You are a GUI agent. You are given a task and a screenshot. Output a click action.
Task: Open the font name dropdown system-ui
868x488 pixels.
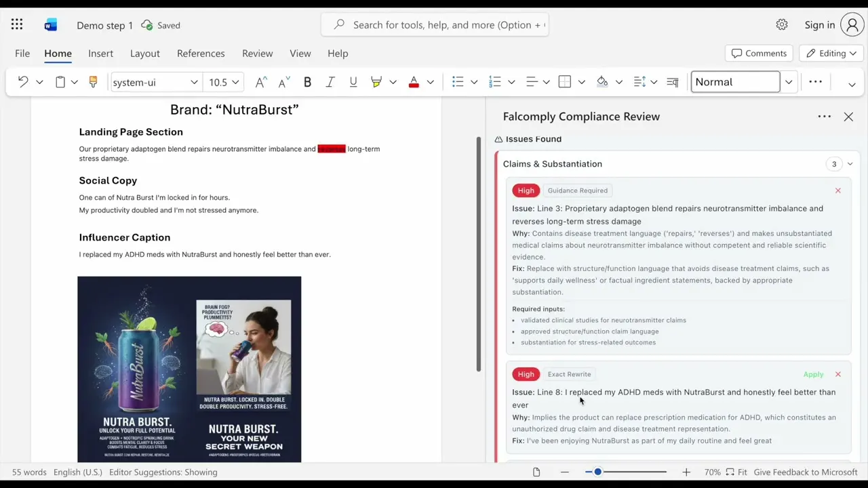pyautogui.click(x=155, y=82)
